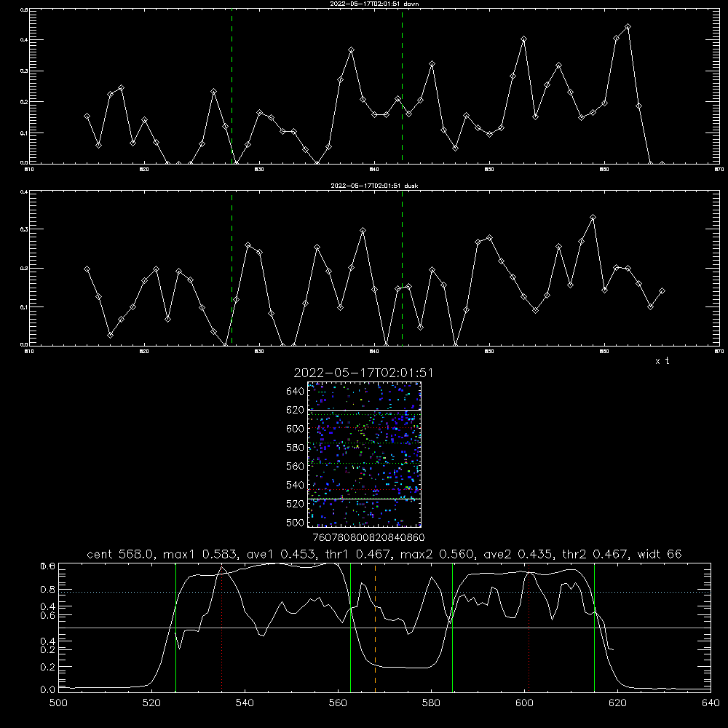Click '560' on the bottom plot x-axis

point(338,703)
